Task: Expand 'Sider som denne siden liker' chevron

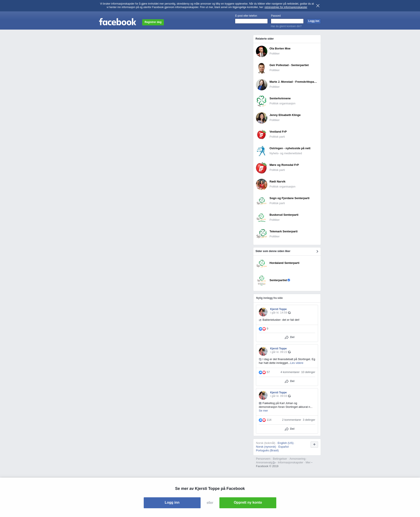Action: (x=317, y=251)
